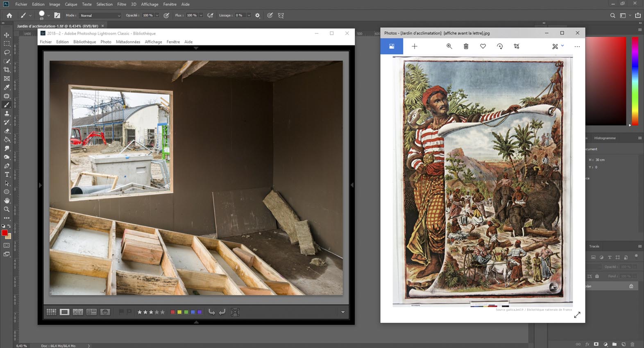Select the Paint Bucket tool
Viewport: 644px width, 348px height.
click(7, 140)
